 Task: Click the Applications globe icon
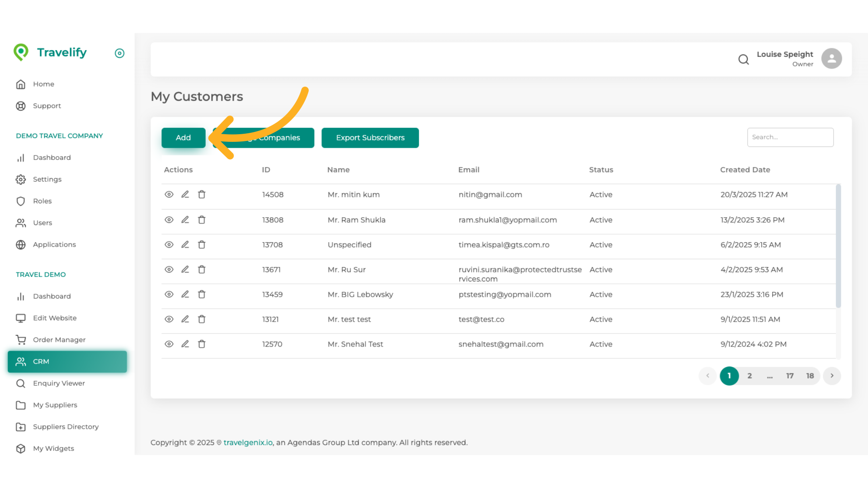(21, 244)
